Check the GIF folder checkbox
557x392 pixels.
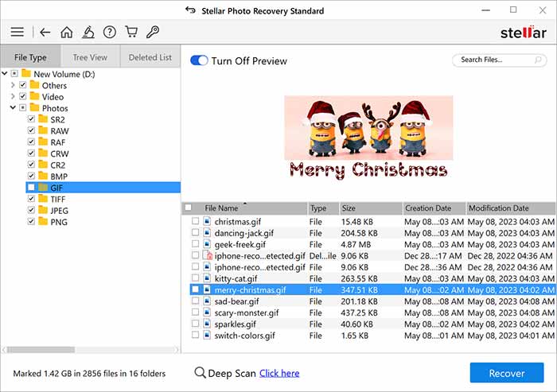coord(31,187)
